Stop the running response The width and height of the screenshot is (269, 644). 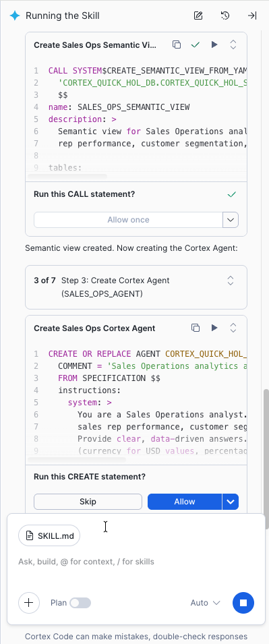(x=243, y=603)
